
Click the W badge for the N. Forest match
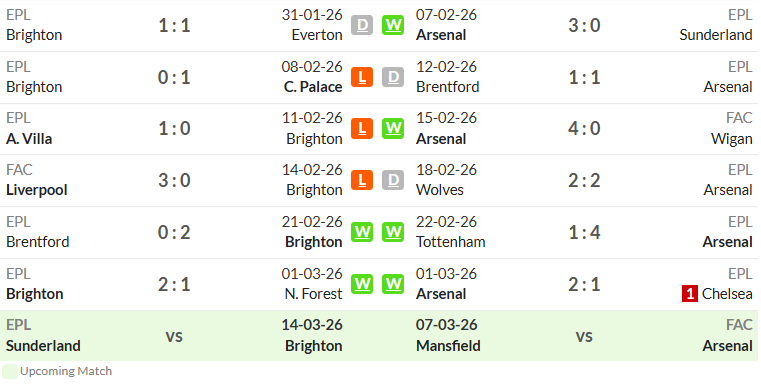(362, 284)
